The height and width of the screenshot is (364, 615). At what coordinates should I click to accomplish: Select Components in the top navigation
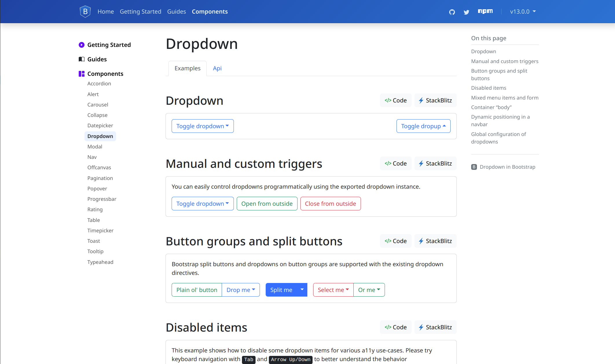tap(210, 12)
